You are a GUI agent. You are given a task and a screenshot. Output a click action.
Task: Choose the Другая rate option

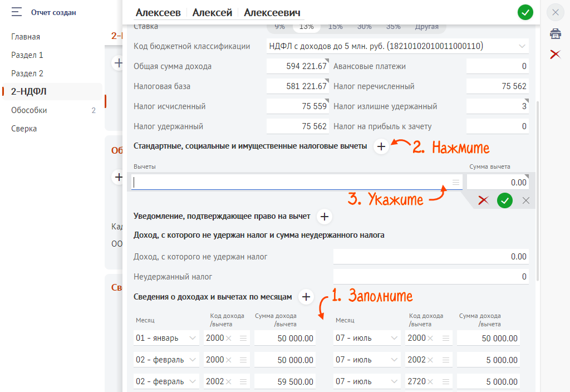pos(426,26)
